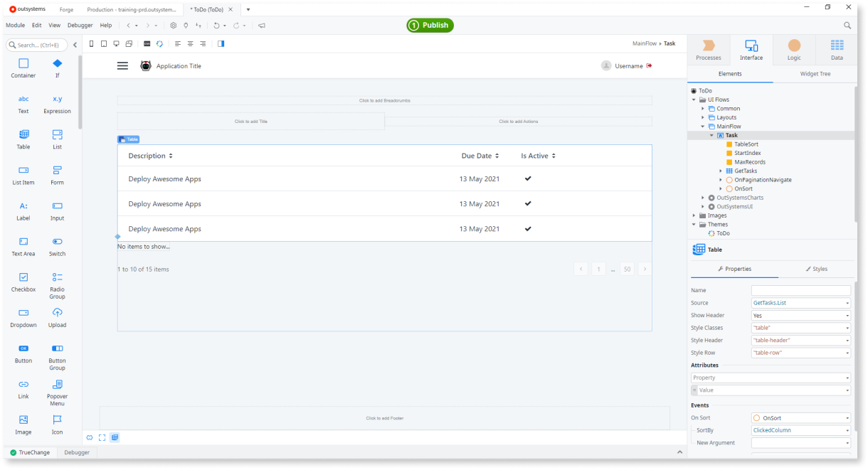Select the Switch widget icon
The height and width of the screenshot is (470, 868).
pyautogui.click(x=58, y=242)
